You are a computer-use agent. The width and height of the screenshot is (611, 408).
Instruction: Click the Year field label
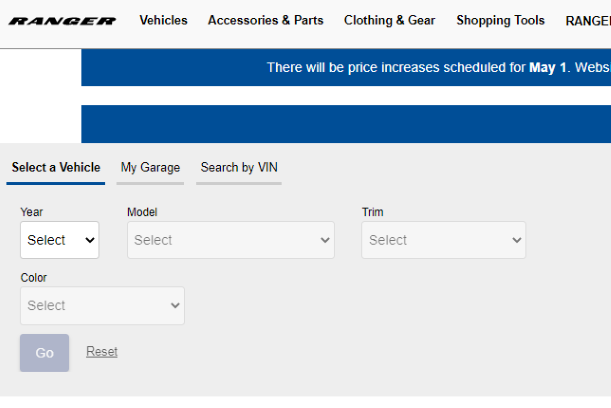32,212
